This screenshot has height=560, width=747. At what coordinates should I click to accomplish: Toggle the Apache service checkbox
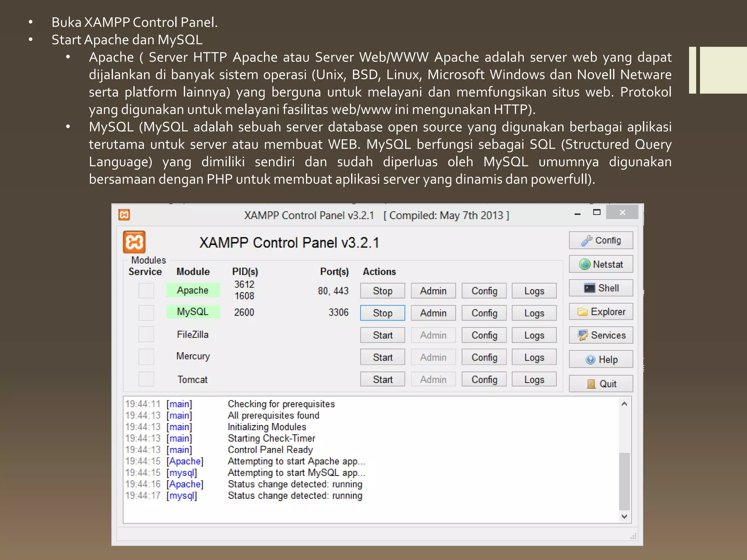click(x=146, y=291)
